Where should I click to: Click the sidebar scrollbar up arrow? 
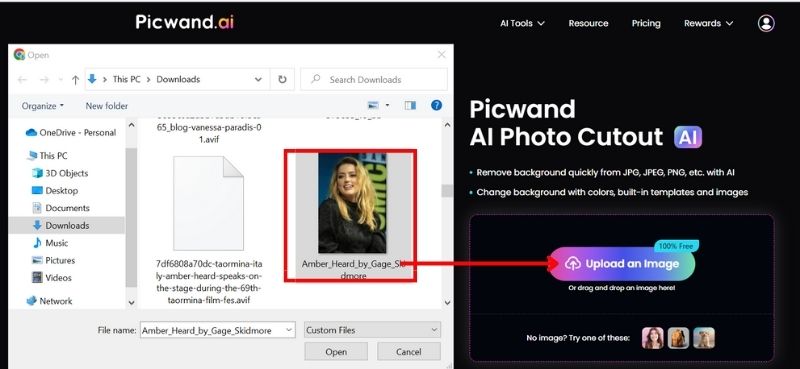point(131,125)
